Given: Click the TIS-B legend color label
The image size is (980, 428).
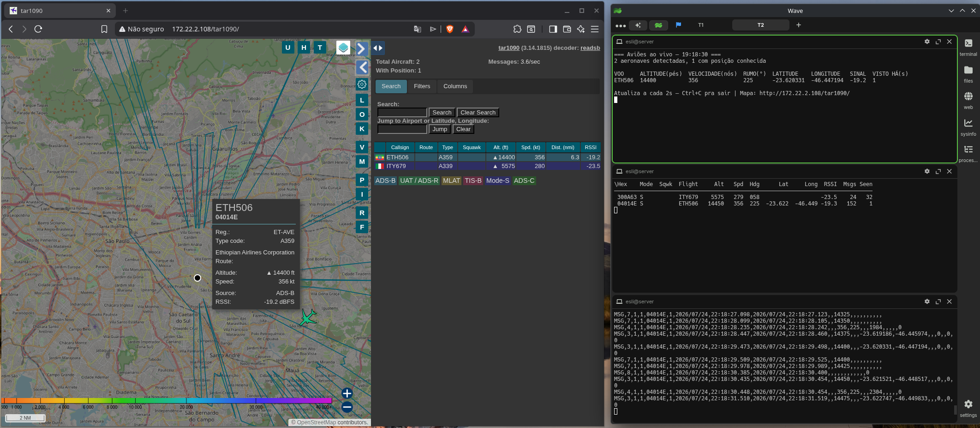Looking at the screenshot, I should pyautogui.click(x=473, y=181).
